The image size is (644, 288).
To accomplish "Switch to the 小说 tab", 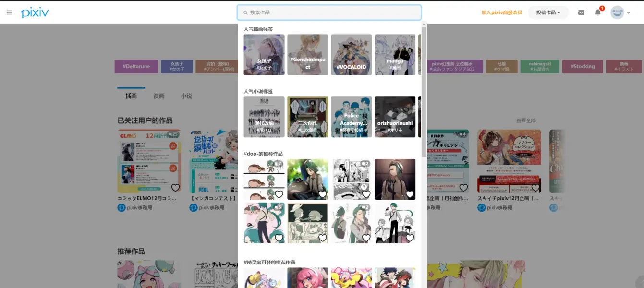I will tap(186, 96).
